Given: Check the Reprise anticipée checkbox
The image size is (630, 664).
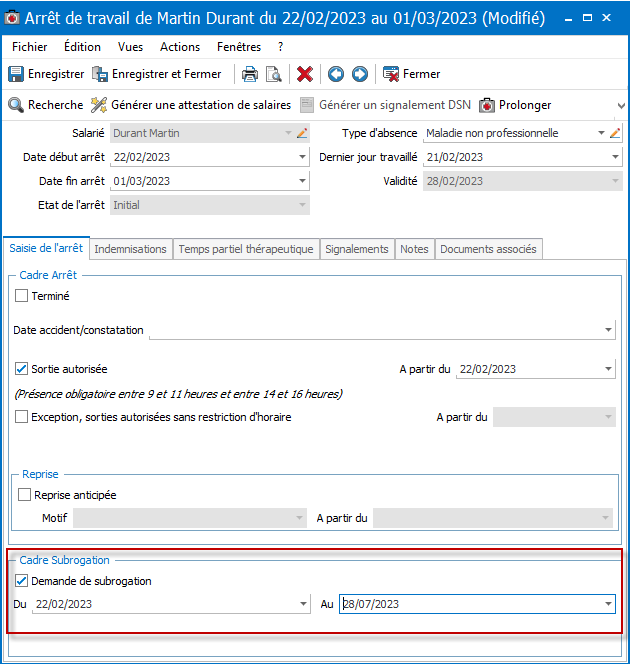Looking at the screenshot, I should tap(25, 495).
